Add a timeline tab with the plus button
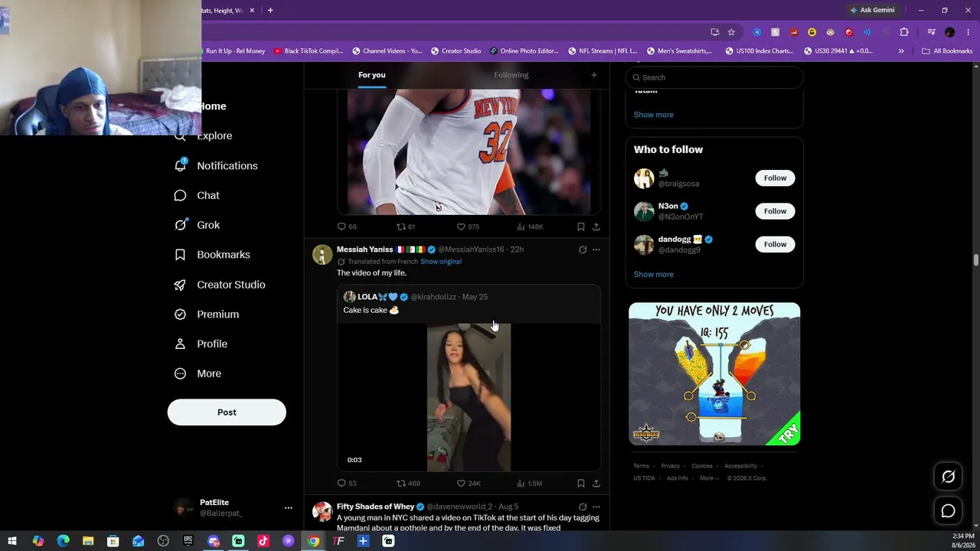This screenshot has height=551, width=980. click(593, 75)
